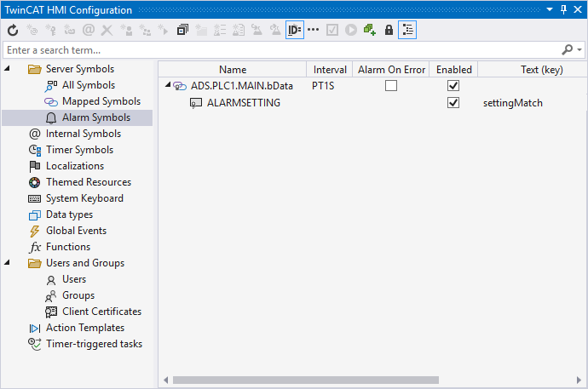Uncheck Enabled for ALARMSETTING
588x389 pixels.
453,102
